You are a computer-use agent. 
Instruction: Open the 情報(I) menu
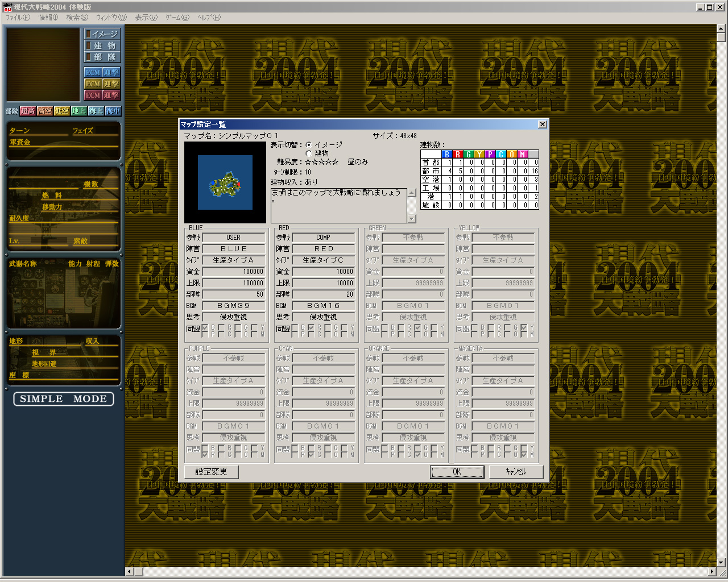pos(48,18)
